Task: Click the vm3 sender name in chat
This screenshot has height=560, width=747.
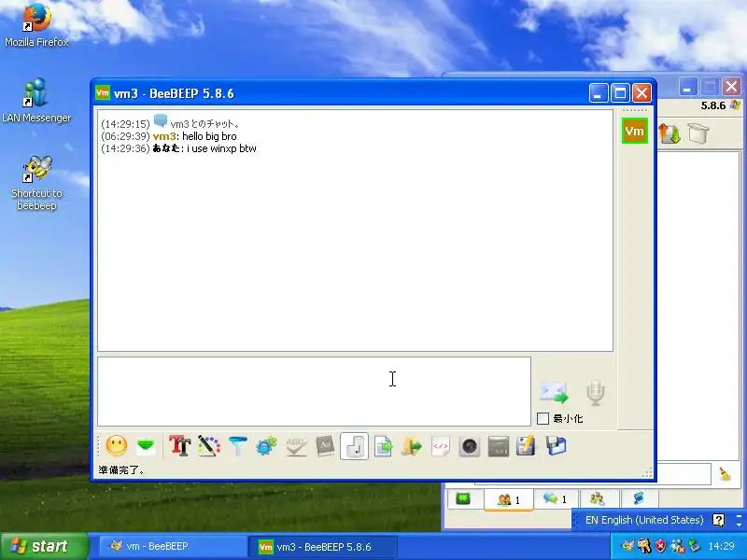Action: click(x=164, y=136)
